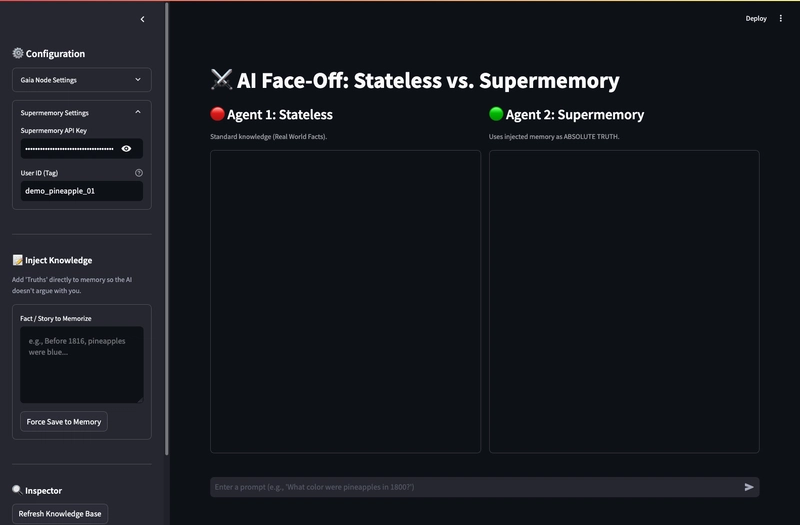Image resolution: width=800 pixels, height=525 pixels.
Task: Click the Inject Knowledge memo icon
Action: 17,260
